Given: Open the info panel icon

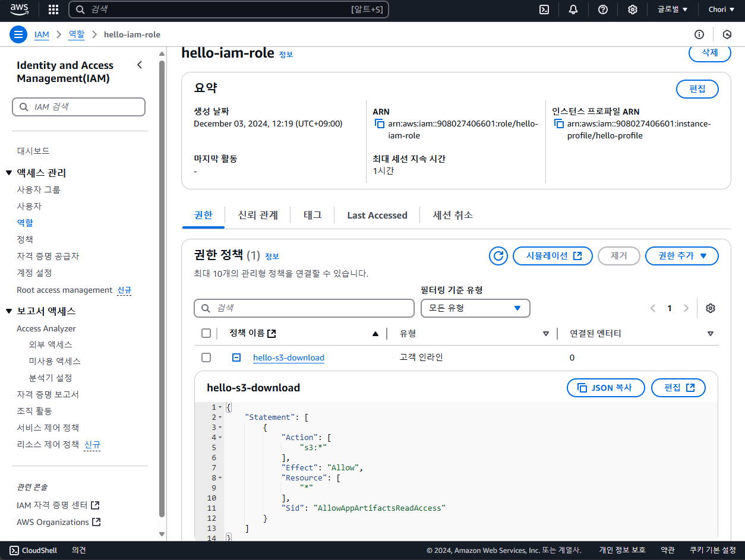Looking at the screenshot, I should pyautogui.click(x=699, y=34).
